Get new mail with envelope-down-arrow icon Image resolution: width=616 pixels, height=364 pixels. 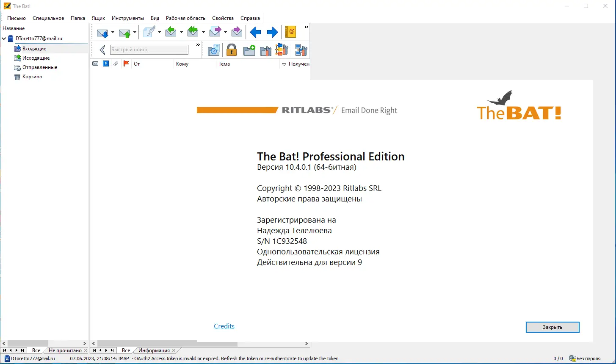[102, 32]
